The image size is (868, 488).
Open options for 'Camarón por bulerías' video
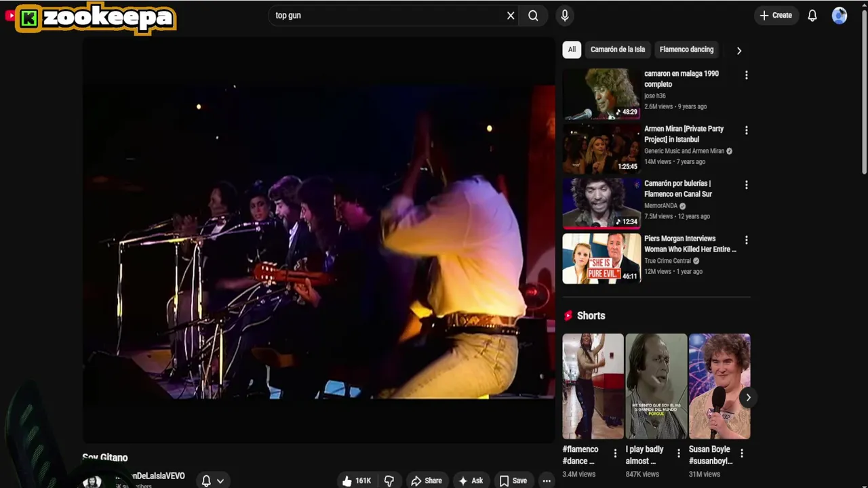747,185
